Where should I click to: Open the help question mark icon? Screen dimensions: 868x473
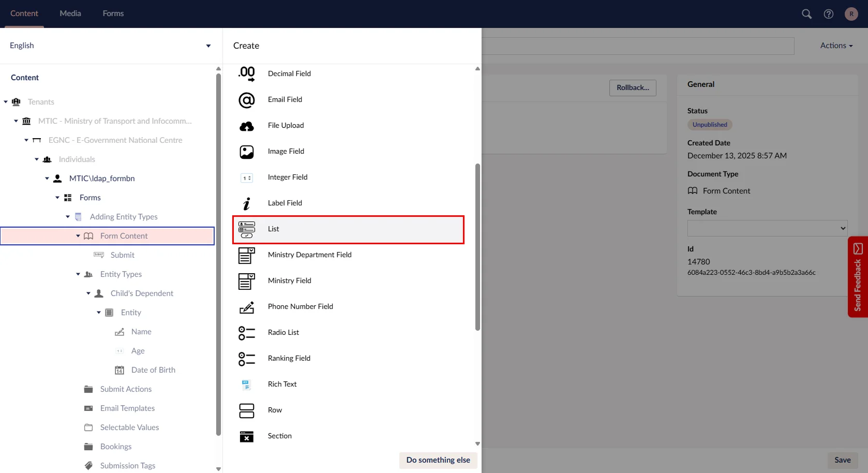(x=829, y=14)
